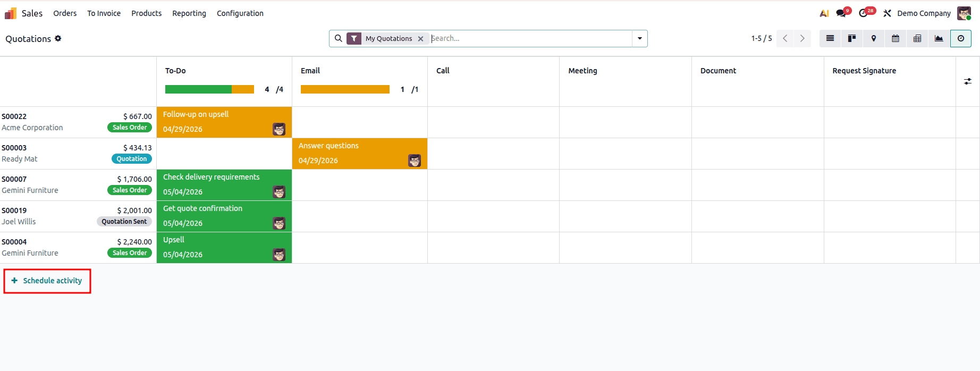This screenshot has height=371, width=980.
Task: Switch to map view
Action: click(x=874, y=38)
